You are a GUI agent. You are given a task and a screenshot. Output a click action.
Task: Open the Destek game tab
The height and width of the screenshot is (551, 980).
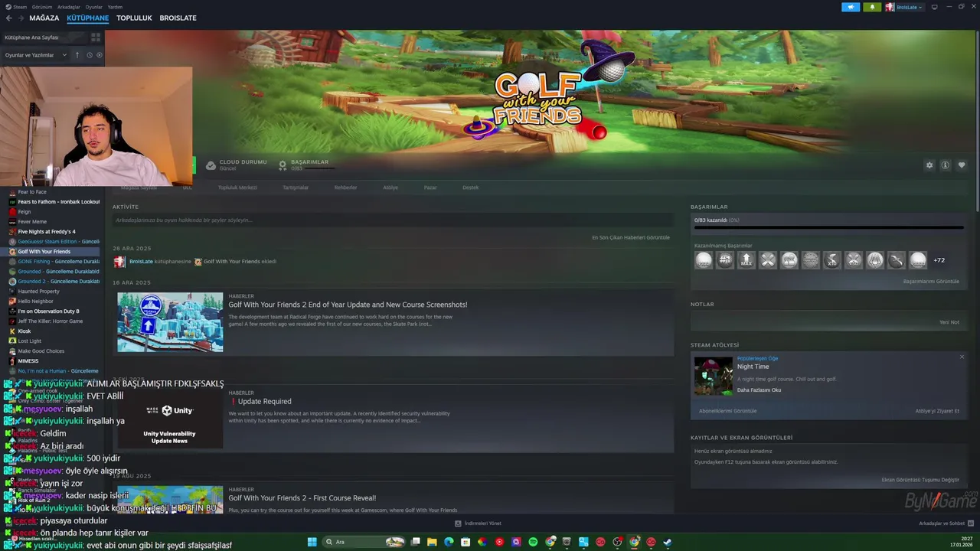pyautogui.click(x=470, y=187)
